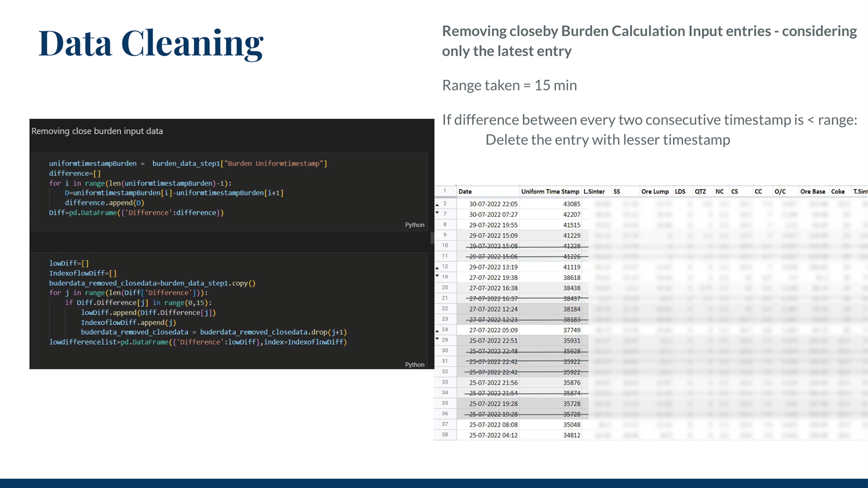
Task: Click markdown cell 'Removing close burden input data'
Action: pos(97,131)
